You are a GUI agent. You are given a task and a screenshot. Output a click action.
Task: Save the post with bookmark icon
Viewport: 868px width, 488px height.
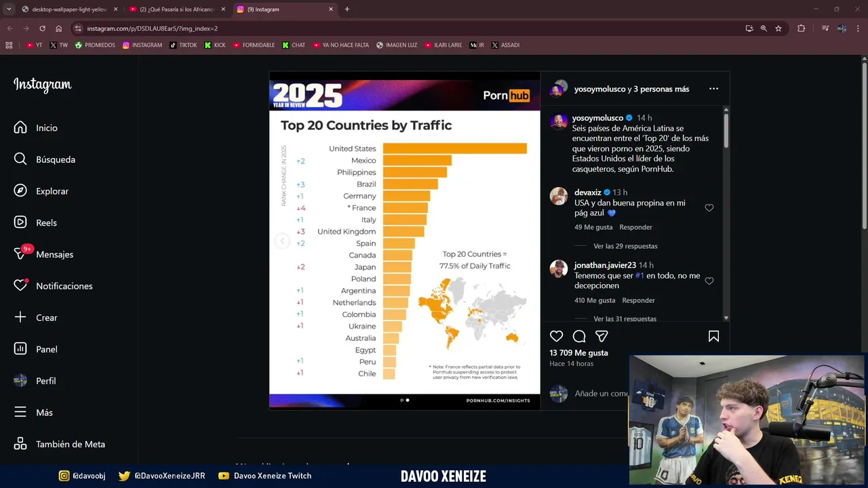(713, 336)
